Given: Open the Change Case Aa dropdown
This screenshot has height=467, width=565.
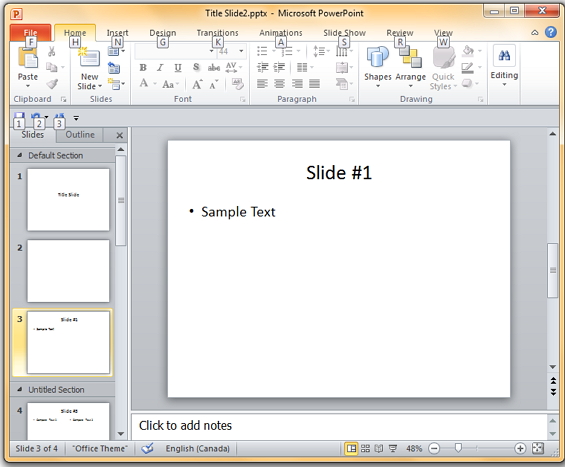Looking at the screenshot, I should pos(170,84).
